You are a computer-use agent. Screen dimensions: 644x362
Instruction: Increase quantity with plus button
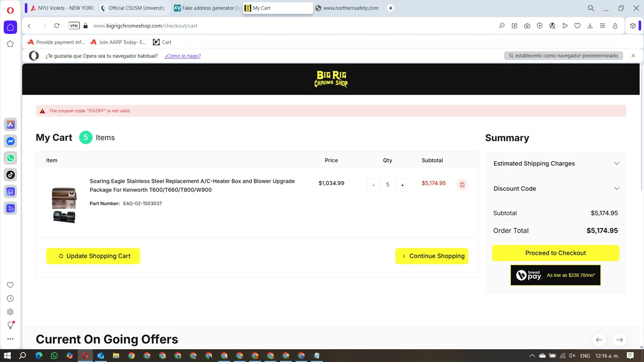(402, 185)
